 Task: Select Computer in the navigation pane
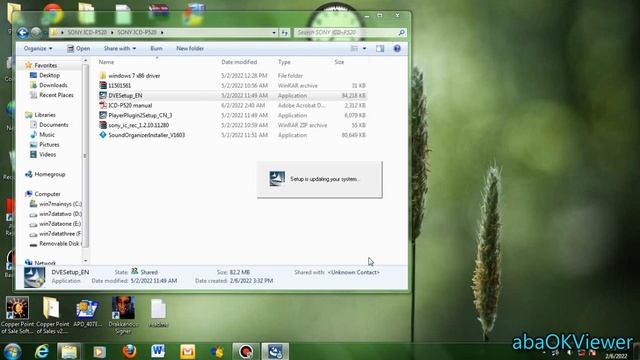click(47, 194)
